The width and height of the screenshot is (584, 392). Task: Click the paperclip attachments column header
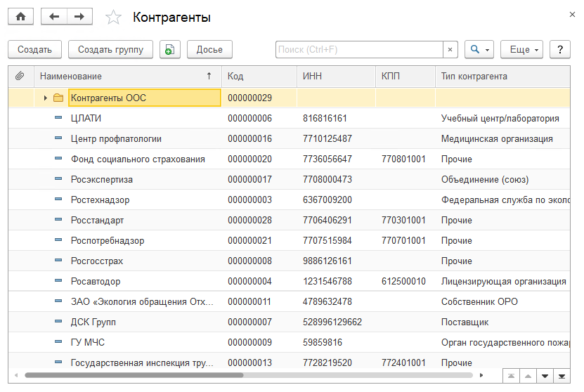pyautogui.click(x=20, y=76)
